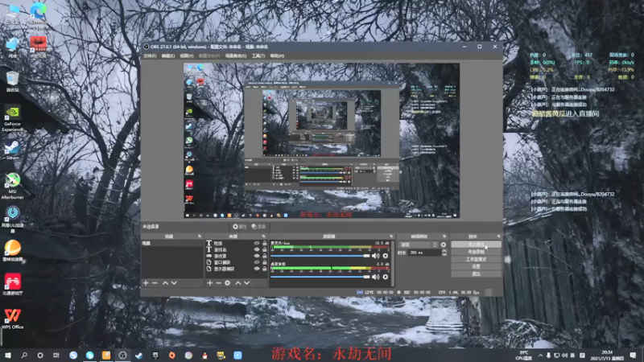Select the Recycle Bin desktop icon
644x362 pixels.
pyautogui.click(x=12, y=81)
